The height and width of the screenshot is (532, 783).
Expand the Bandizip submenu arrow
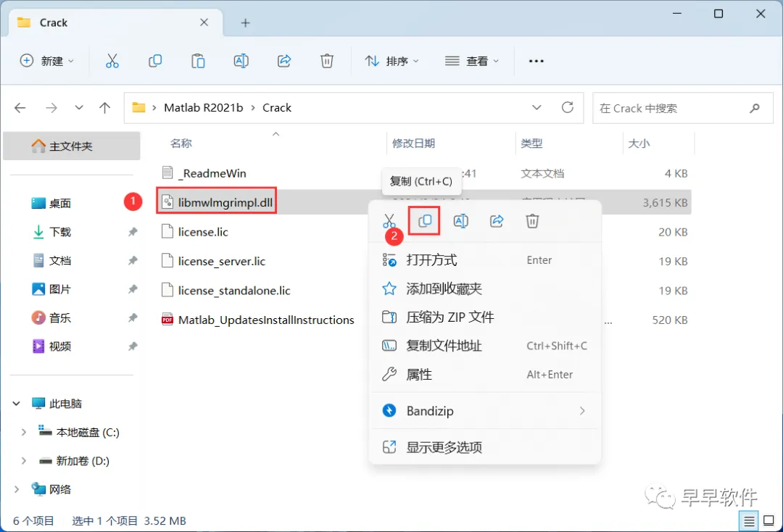(582, 411)
